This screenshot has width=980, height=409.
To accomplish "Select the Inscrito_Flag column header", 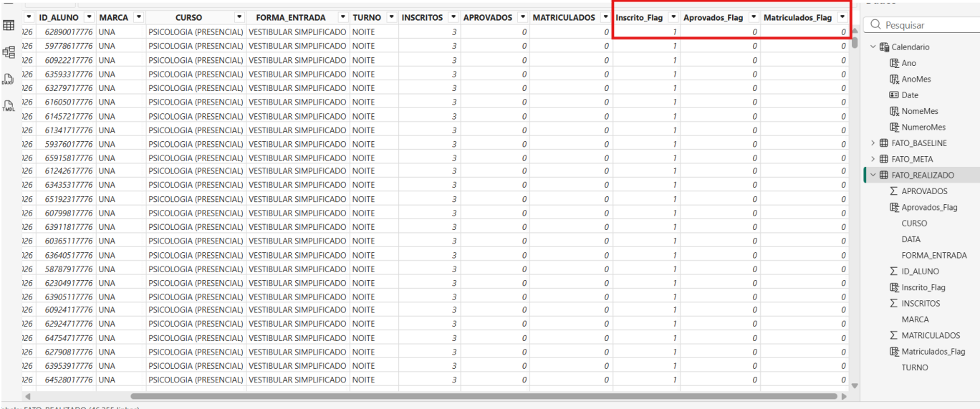I will pyautogui.click(x=639, y=17).
